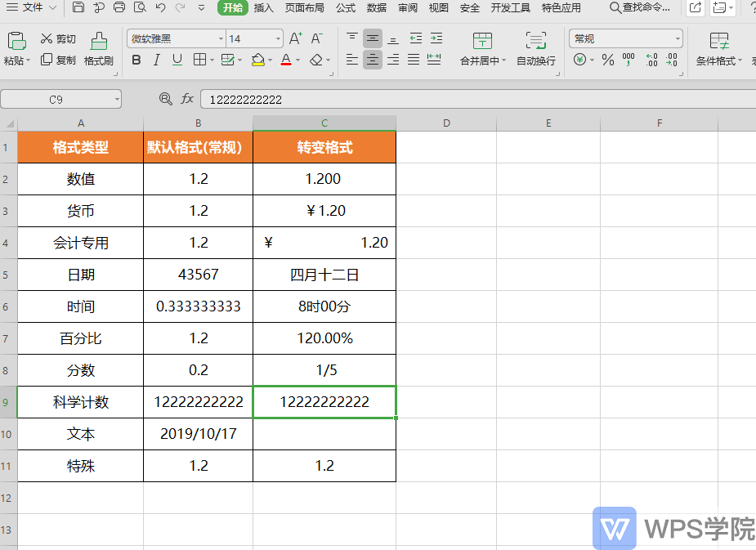Switch to the 插入 ribbon tab
Screen dimensions: 756x550
pyautogui.click(x=264, y=7)
